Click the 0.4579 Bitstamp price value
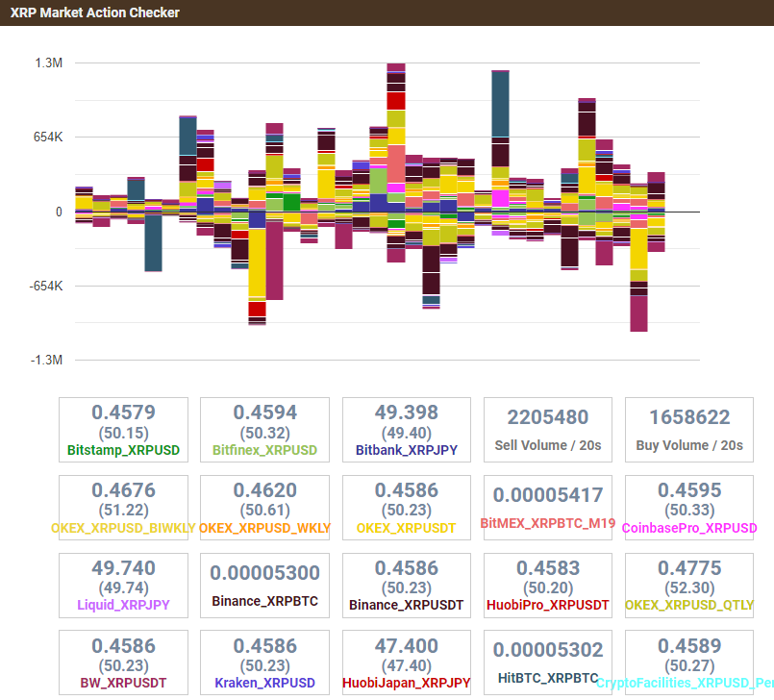The width and height of the screenshot is (774, 700). tap(123, 412)
